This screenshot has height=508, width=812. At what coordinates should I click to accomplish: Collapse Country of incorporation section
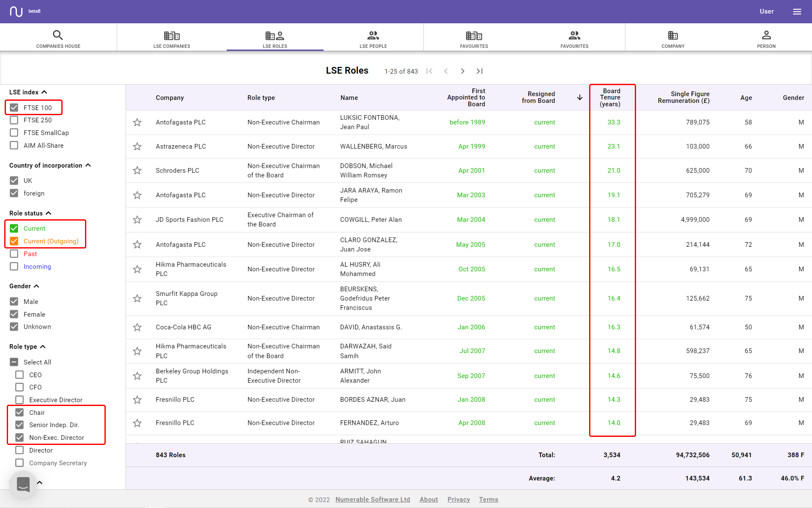coord(88,166)
